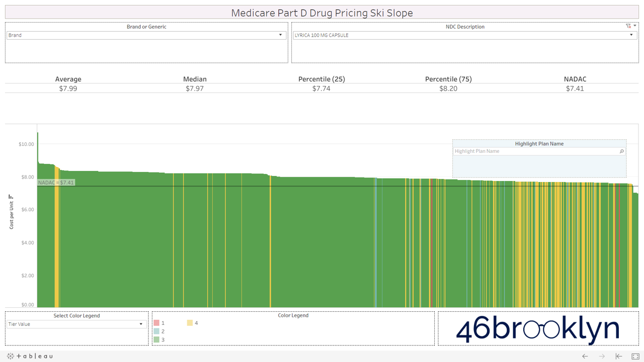Open the Tier Value color legend dropdown
The width and height of the screenshot is (644, 362).
click(76, 324)
